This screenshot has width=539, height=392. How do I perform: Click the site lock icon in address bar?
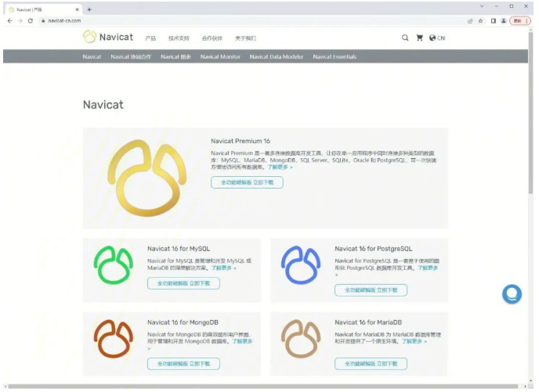coord(43,20)
